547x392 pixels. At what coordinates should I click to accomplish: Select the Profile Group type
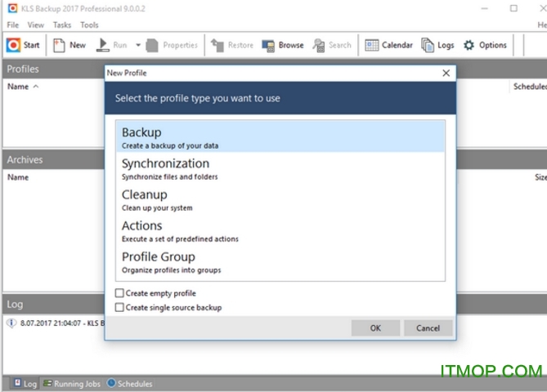(x=280, y=261)
